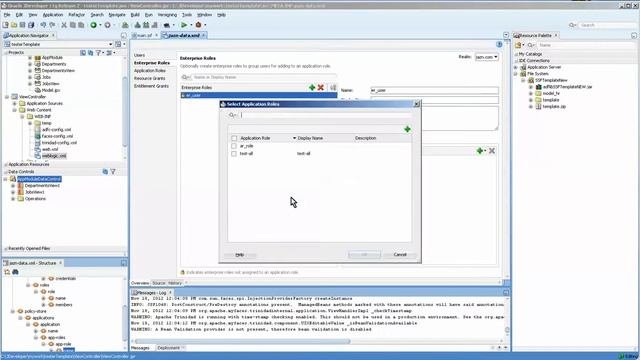Select Users in the security editor sidebar
Viewport: 640px width, 360px height.
pyautogui.click(x=140, y=55)
